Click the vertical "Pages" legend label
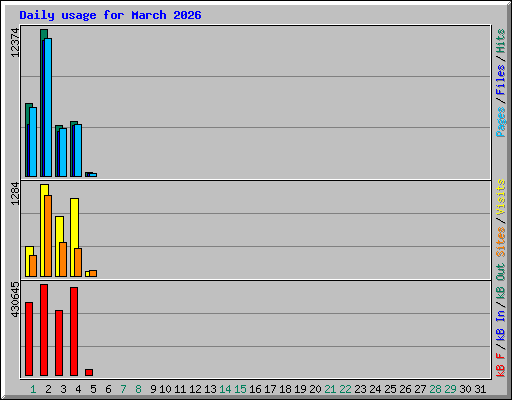Viewport: 512px width, 400px height. point(500,122)
